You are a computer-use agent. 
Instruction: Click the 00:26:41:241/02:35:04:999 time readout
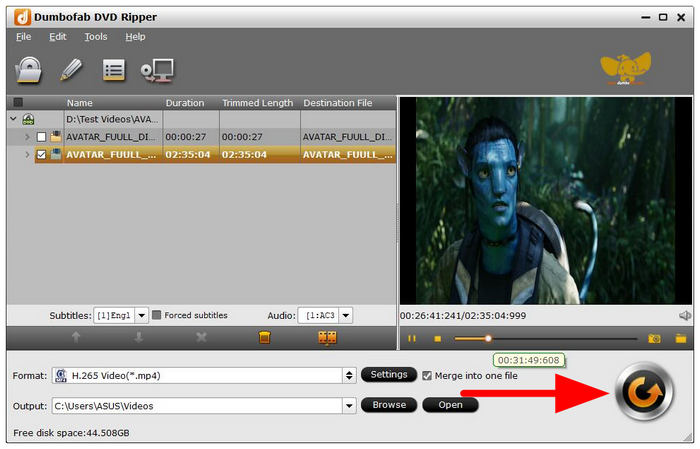463,316
